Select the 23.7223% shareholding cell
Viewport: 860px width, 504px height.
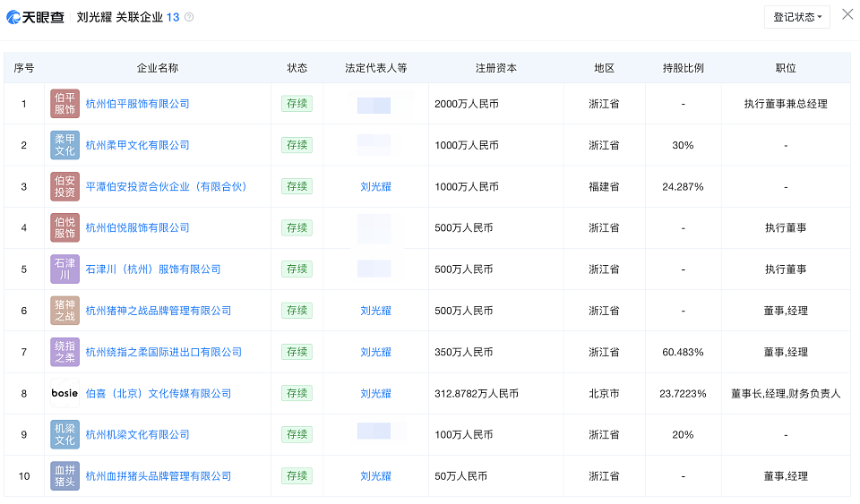pyautogui.click(x=683, y=393)
